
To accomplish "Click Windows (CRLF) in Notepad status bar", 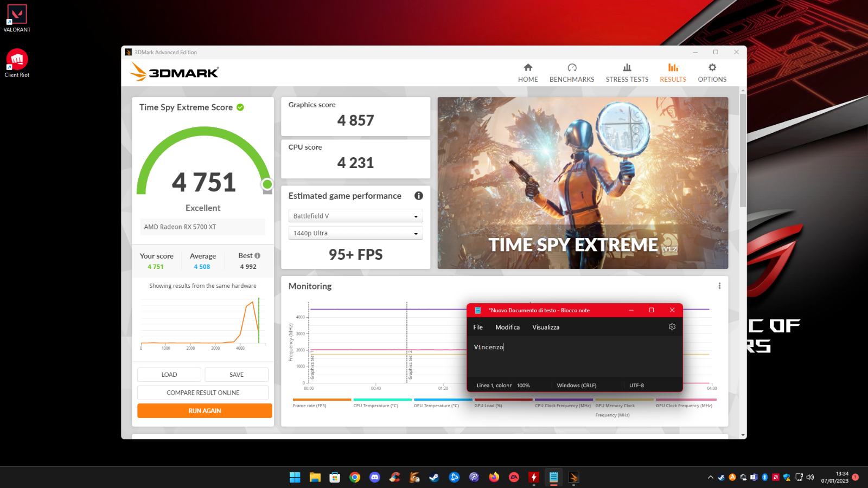I will tap(576, 386).
